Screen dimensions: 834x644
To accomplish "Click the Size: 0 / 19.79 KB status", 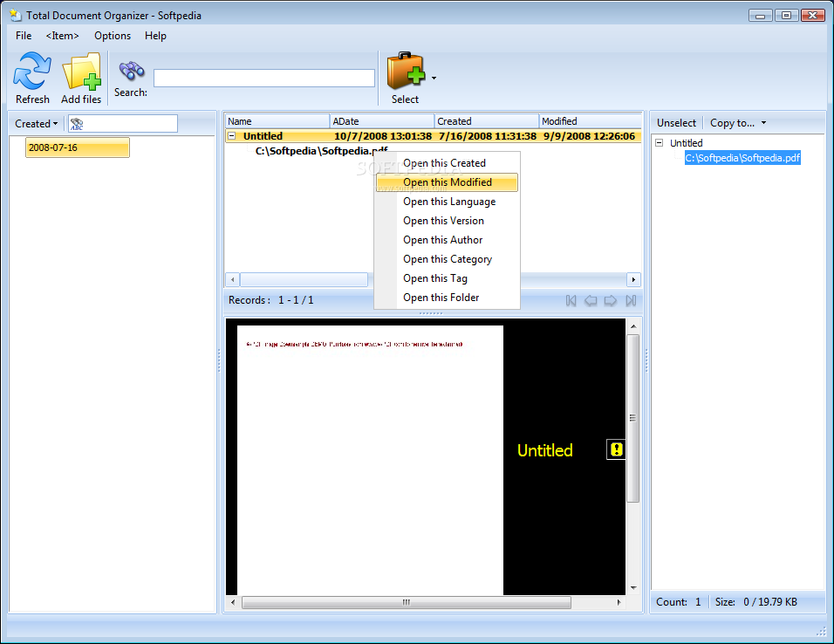I will tap(755, 602).
